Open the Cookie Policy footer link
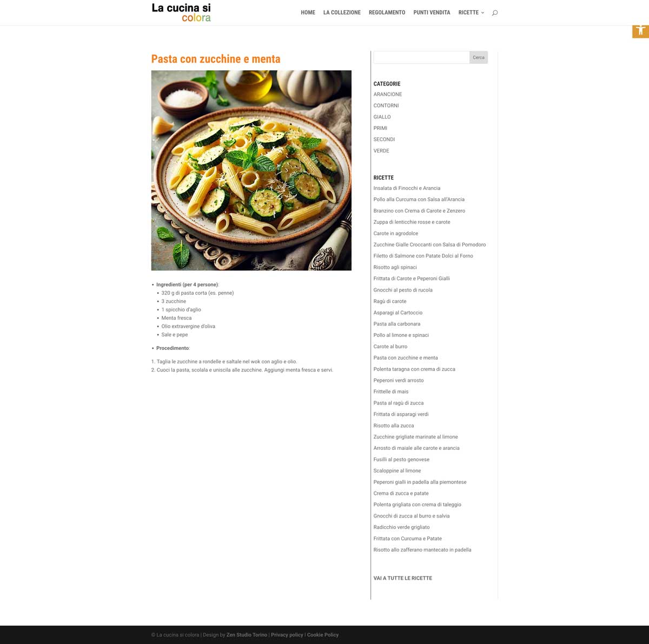The height and width of the screenshot is (644, 649). (323, 635)
